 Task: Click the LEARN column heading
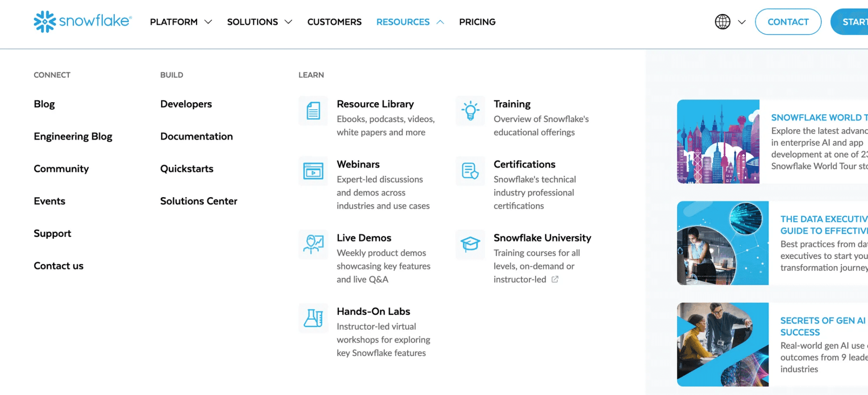click(311, 75)
